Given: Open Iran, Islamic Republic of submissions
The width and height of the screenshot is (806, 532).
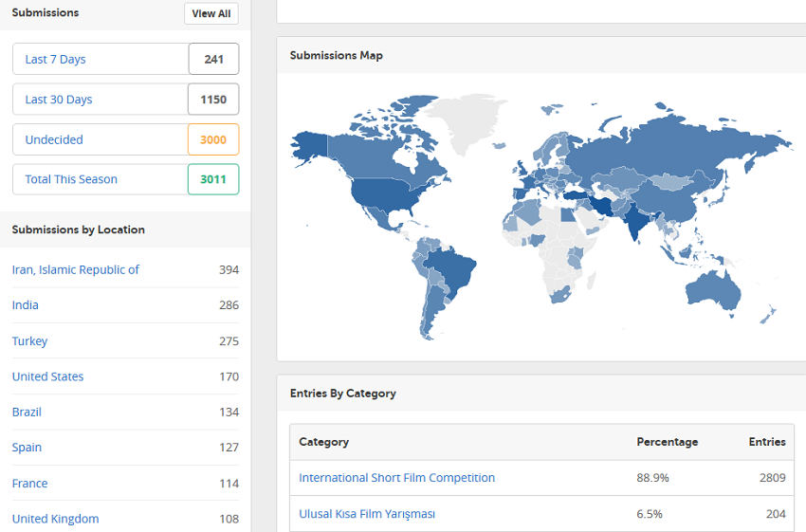Looking at the screenshot, I should [x=76, y=269].
